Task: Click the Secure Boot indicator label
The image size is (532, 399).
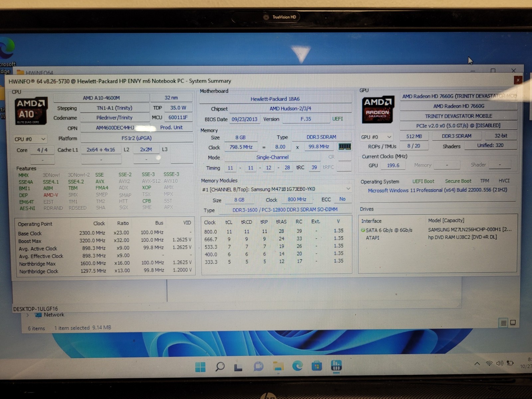Action: click(x=458, y=181)
